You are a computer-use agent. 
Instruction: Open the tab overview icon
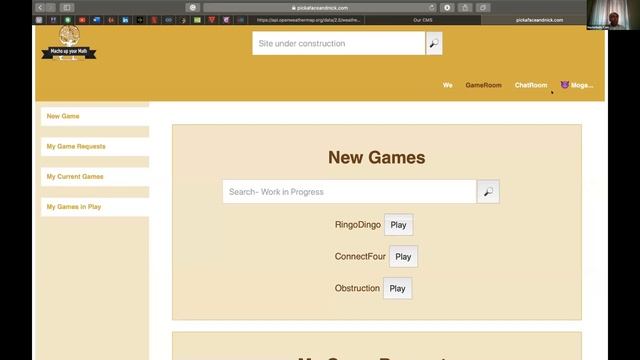coord(483,7)
